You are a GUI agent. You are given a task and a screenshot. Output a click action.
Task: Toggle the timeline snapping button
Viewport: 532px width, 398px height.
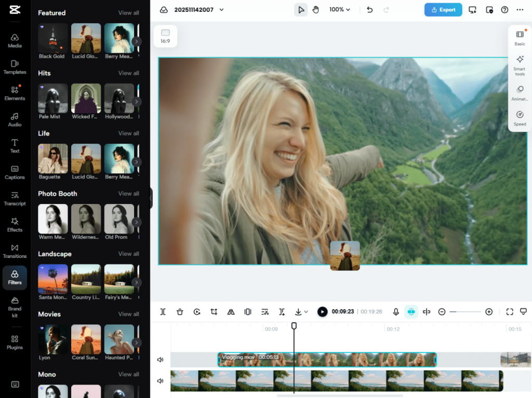click(x=411, y=311)
